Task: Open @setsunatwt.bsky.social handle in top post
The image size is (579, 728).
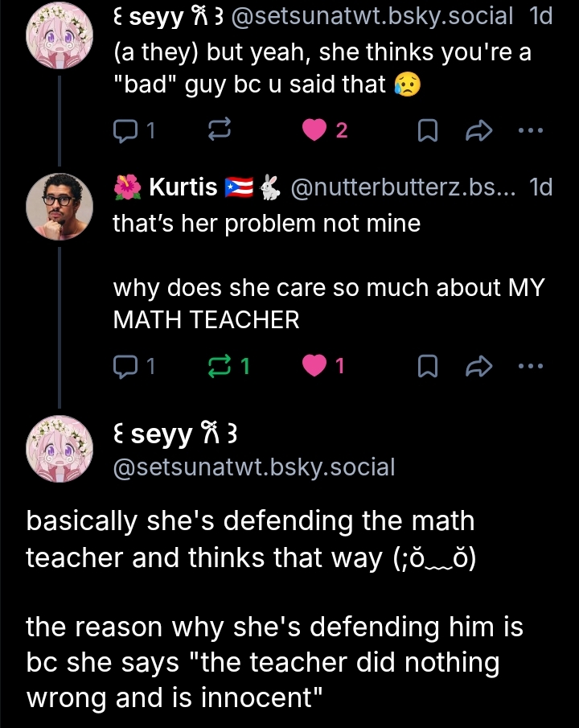Action: (x=375, y=15)
